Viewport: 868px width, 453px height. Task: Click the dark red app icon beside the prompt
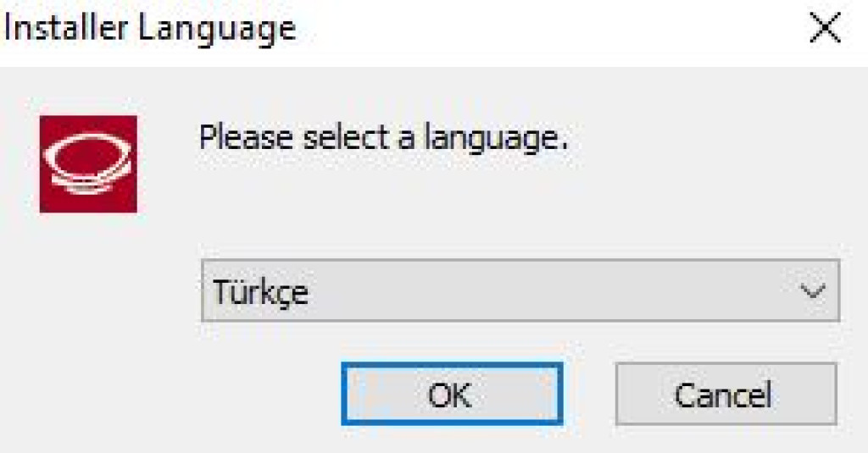(88, 164)
